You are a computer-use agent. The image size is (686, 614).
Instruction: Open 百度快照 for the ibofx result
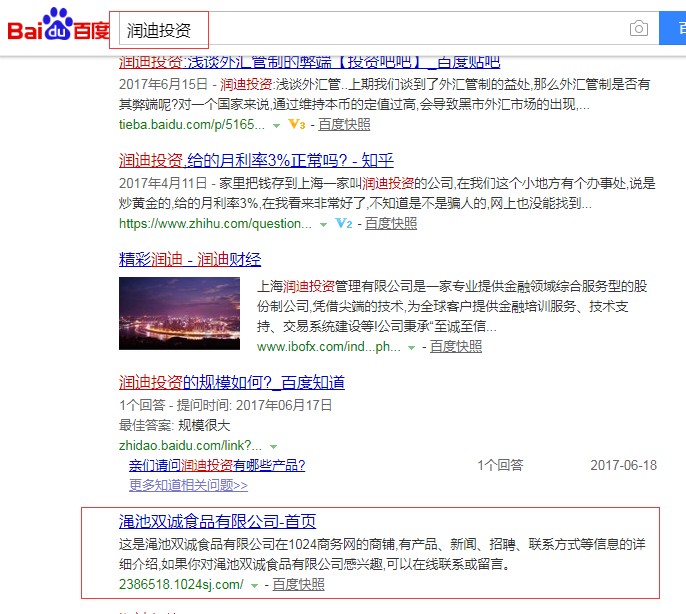click(456, 347)
